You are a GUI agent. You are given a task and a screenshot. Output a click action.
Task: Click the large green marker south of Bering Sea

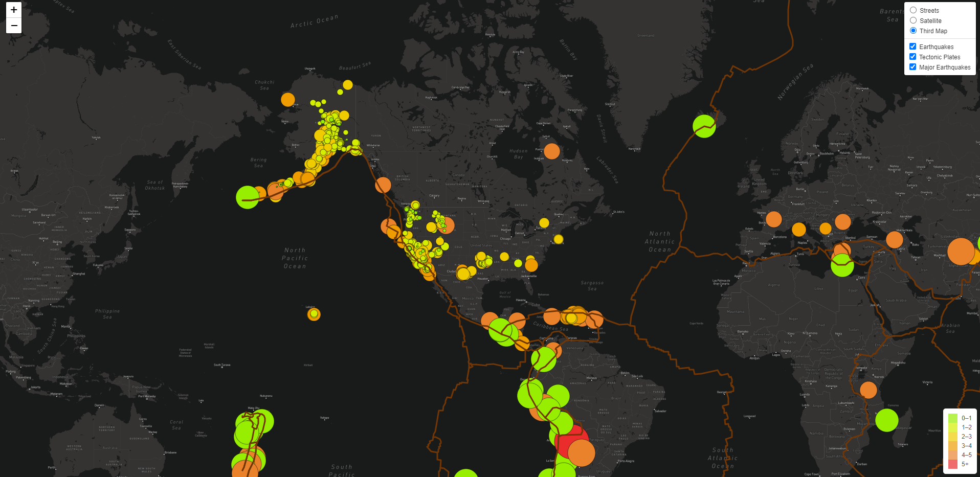pyautogui.click(x=248, y=197)
